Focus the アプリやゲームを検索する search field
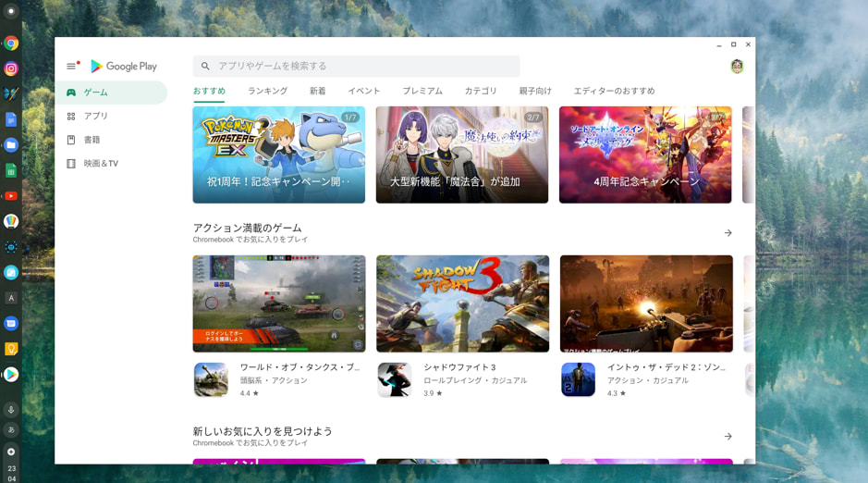Viewport: 868px width, 483px height. (357, 66)
